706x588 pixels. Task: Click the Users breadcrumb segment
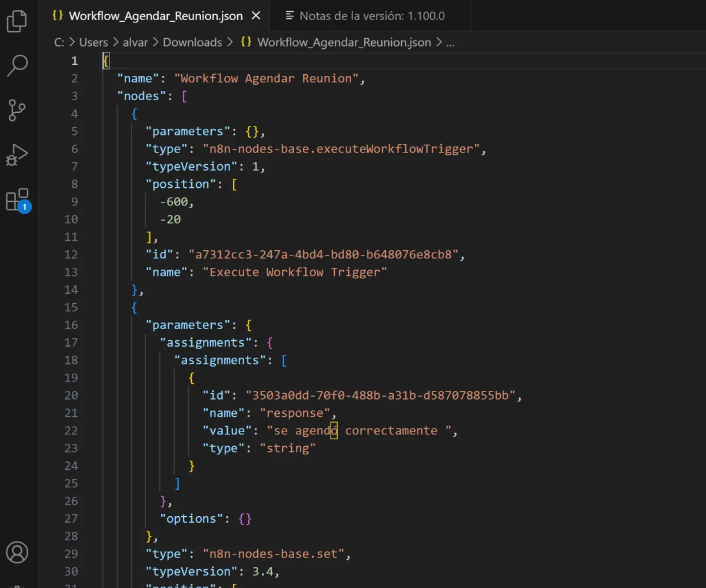pyautogui.click(x=94, y=42)
